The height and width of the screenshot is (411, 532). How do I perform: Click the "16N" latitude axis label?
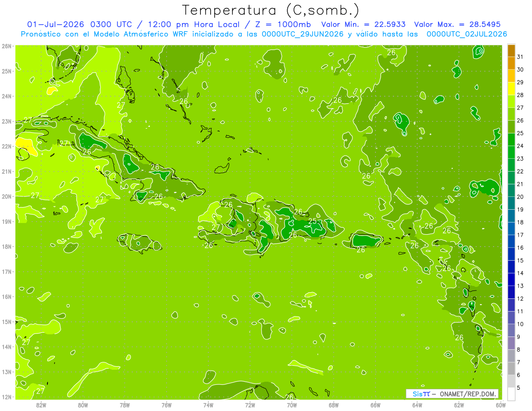tap(7, 297)
